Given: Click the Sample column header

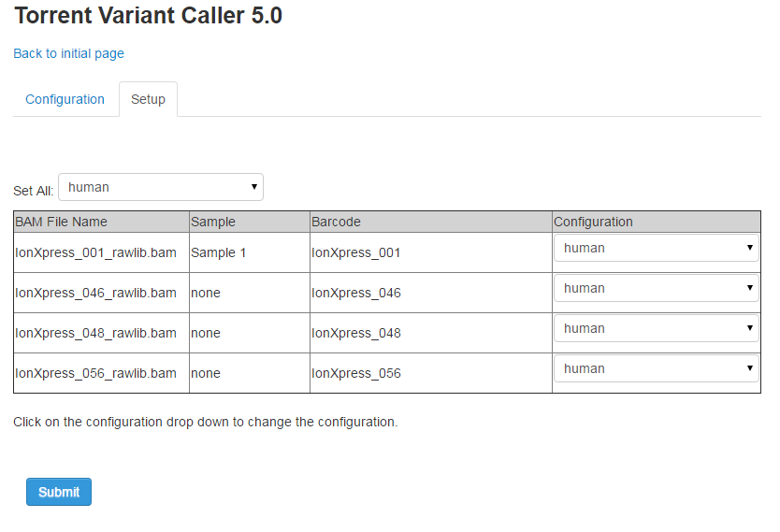Looking at the screenshot, I should click(250, 222).
